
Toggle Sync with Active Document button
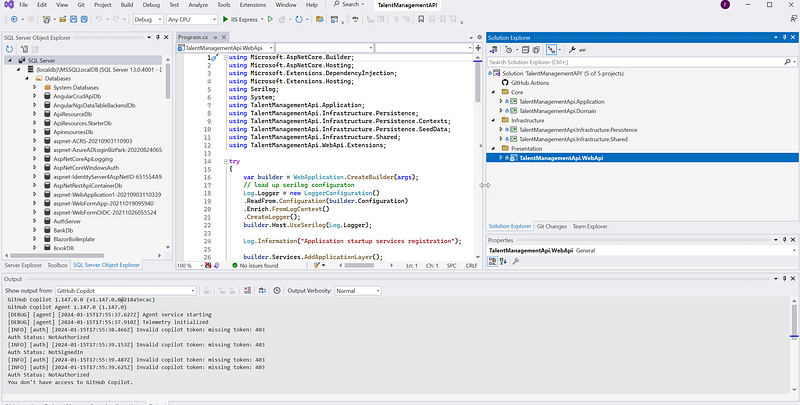click(x=551, y=49)
